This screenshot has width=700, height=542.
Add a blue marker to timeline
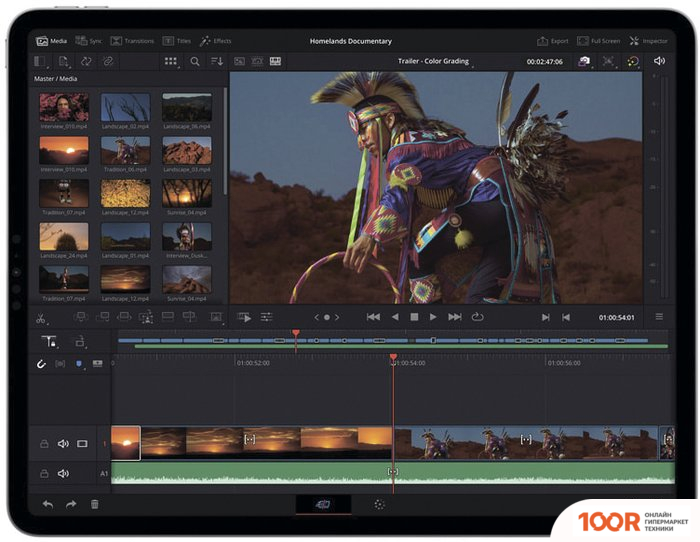point(79,364)
